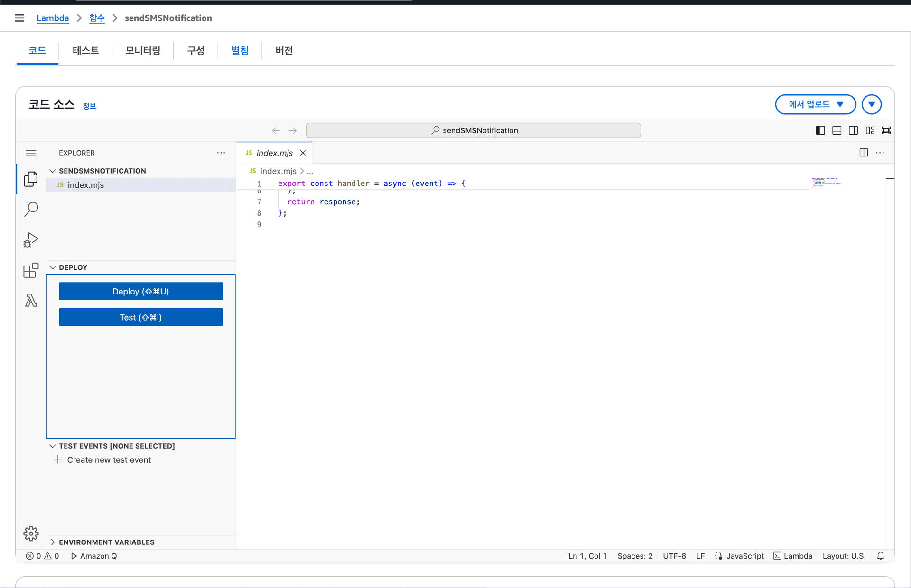
Task: Click the sendSMSNotification command search field
Action: point(474,130)
